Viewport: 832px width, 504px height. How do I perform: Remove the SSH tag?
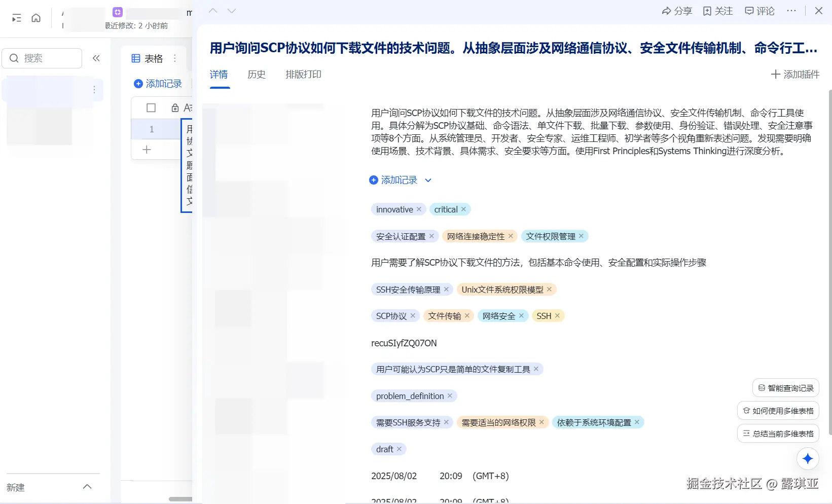pos(557,316)
